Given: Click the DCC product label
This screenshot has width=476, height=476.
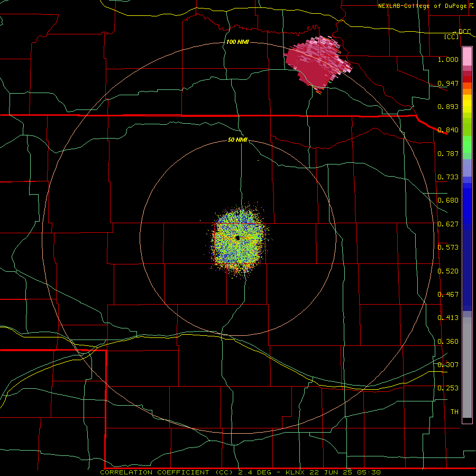Looking at the screenshot, I should tap(464, 31).
